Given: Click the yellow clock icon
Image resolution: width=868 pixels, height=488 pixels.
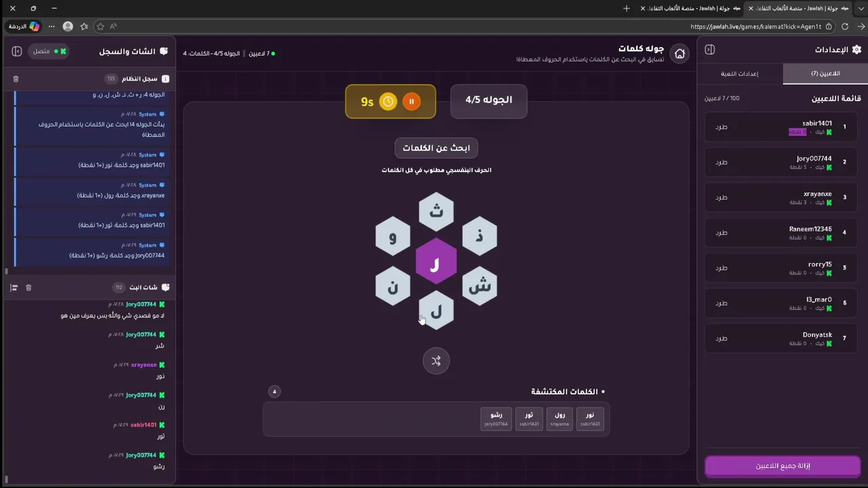Looking at the screenshot, I should [x=388, y=102].
